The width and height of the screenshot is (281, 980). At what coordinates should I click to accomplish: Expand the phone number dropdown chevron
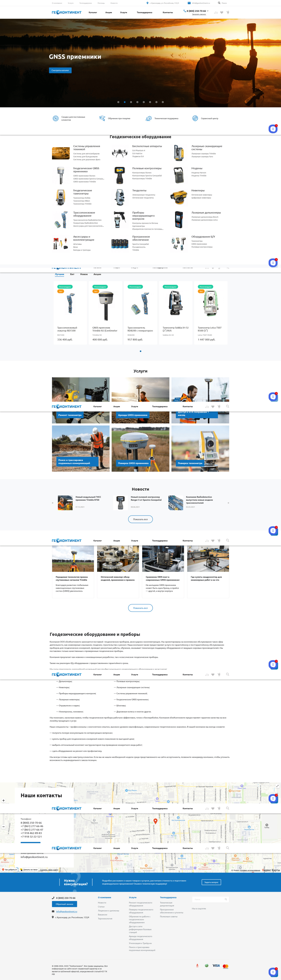point(208,11)
